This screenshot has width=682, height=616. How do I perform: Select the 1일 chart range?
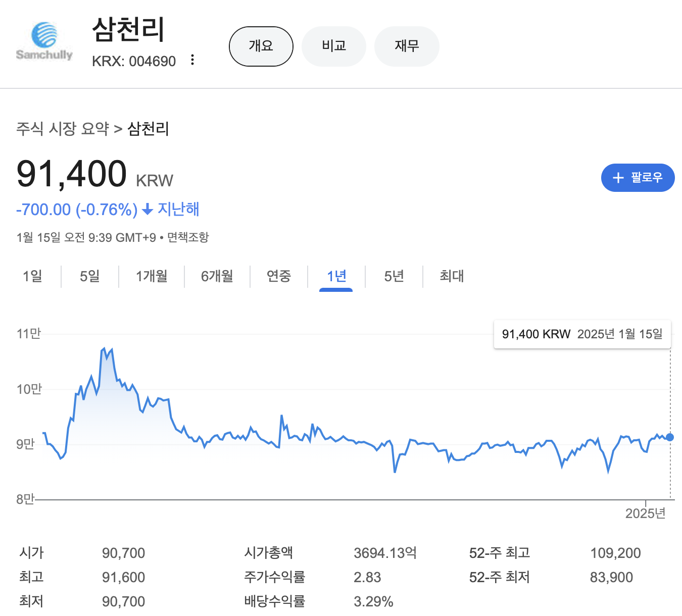coord(32,276)
